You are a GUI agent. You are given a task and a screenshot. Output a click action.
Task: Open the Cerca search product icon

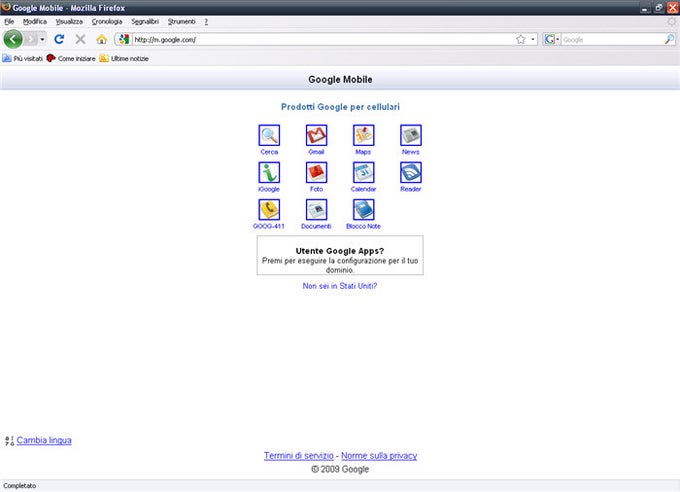(x=269, y=135)
